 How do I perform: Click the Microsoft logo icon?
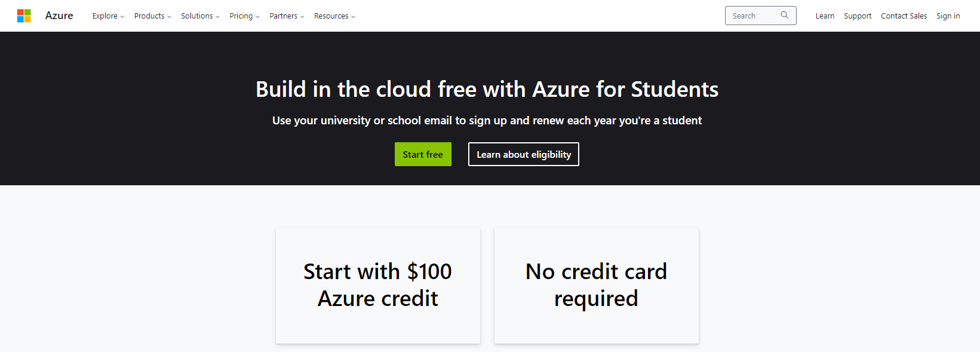[24, 16]
